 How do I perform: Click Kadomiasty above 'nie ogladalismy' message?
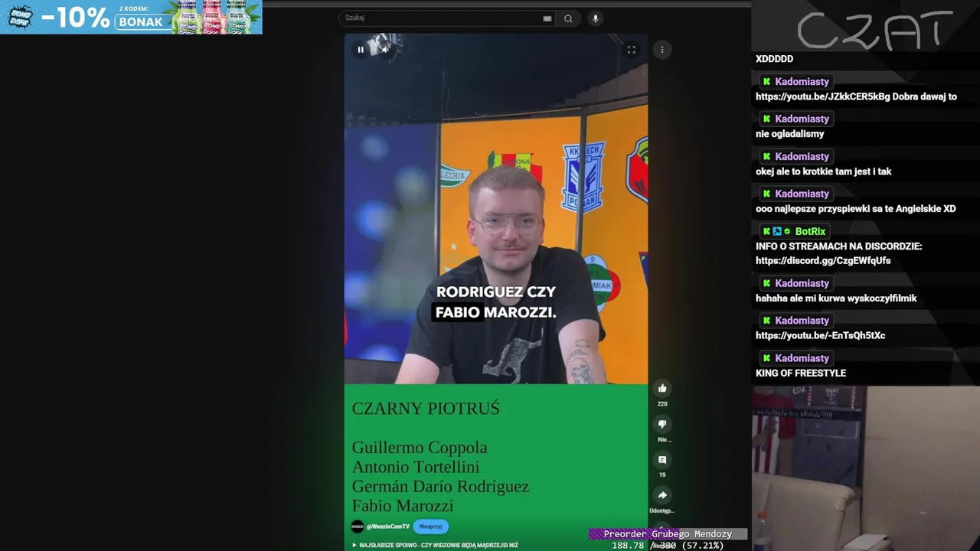[802, 119]
